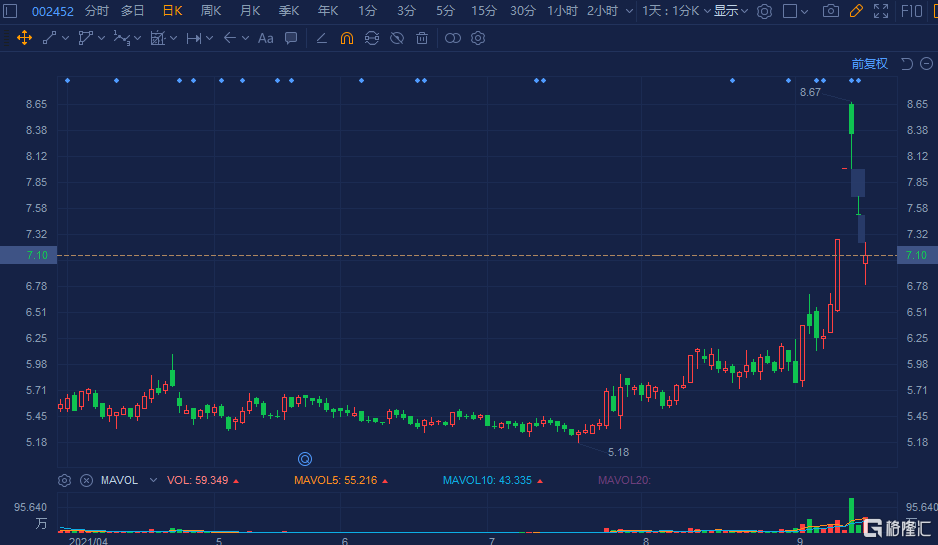
Task: Select the 30分 timeframe
Action: [522, 11]
